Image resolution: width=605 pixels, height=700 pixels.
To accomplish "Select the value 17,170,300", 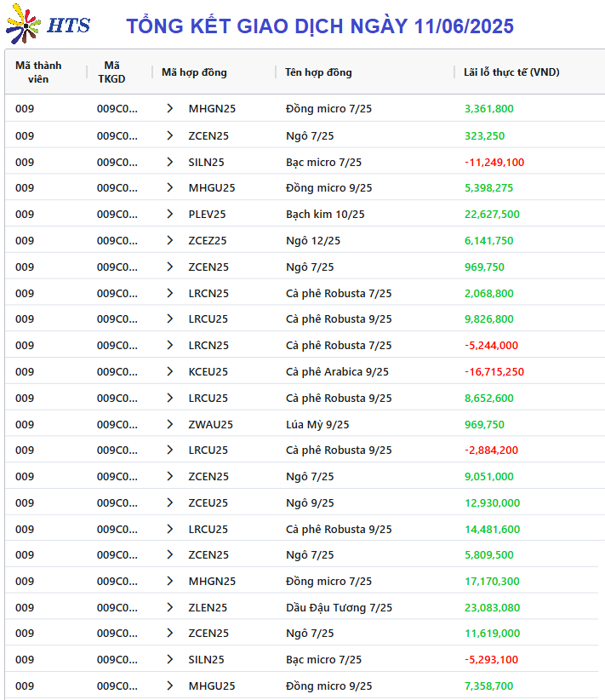I will point(492,581).
